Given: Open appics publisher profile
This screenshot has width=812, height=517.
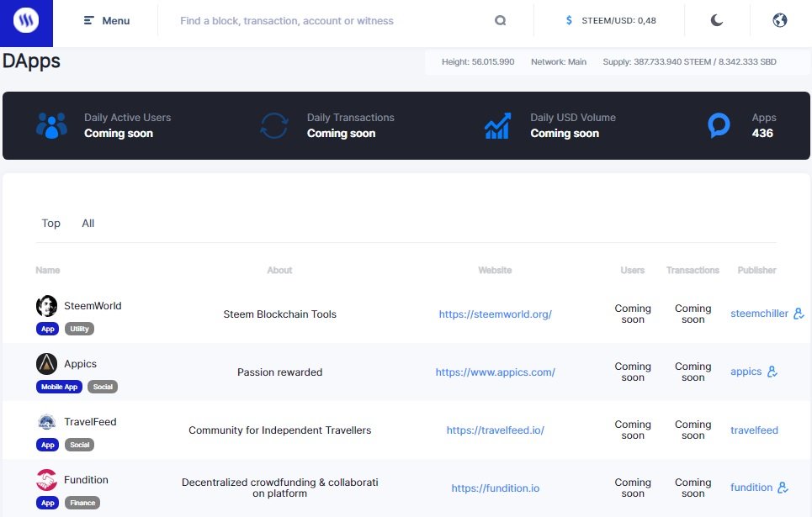Looking at the screenshot, I should click(746, 372).
